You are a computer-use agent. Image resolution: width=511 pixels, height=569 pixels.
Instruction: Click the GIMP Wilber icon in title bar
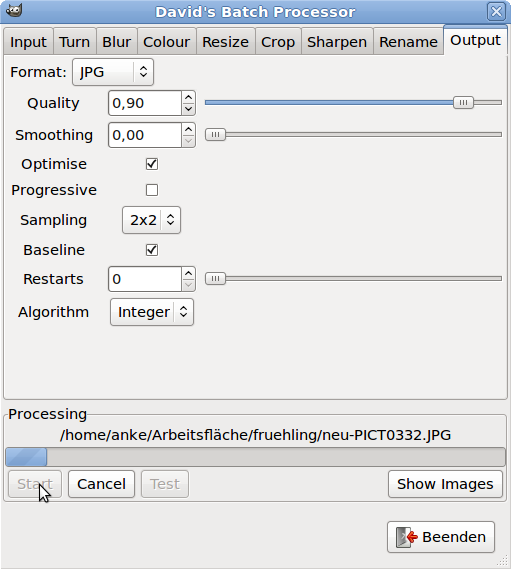point(14,11)
